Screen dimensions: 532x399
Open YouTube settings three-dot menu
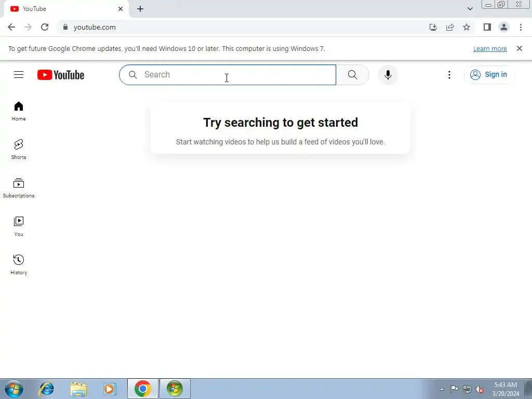click(449, 75)
